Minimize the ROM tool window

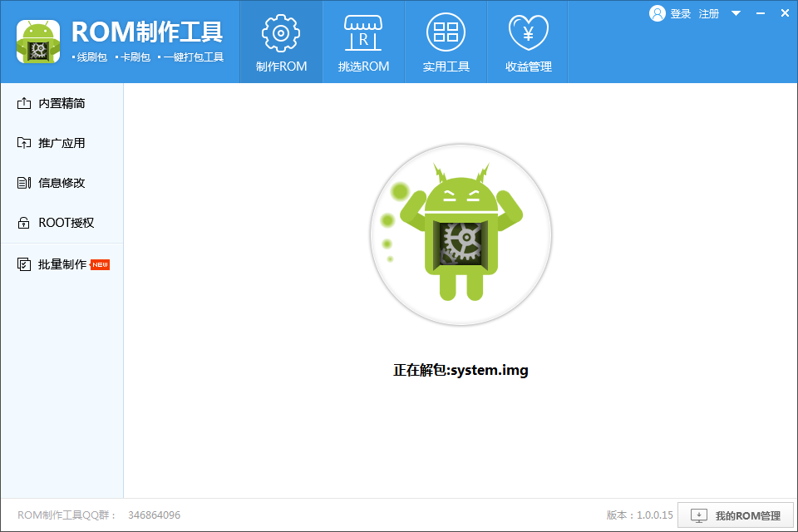[761, 14]
